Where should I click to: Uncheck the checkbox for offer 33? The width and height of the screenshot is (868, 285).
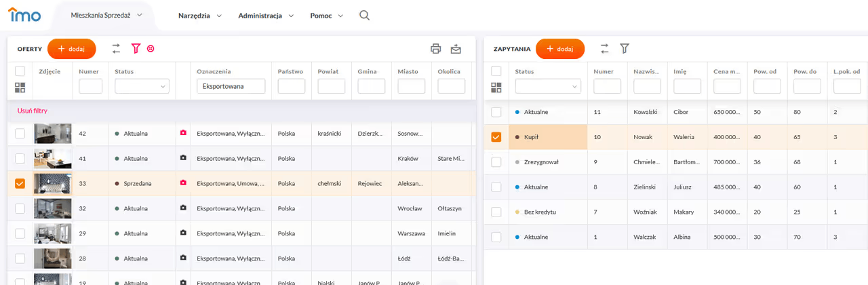pyautogui.click(x=20, y=184)
